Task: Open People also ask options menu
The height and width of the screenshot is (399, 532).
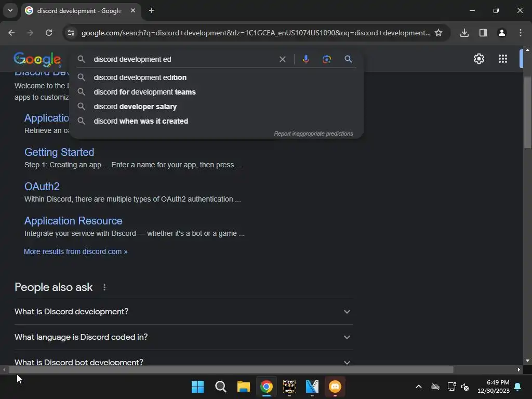Action: point(104,287)
